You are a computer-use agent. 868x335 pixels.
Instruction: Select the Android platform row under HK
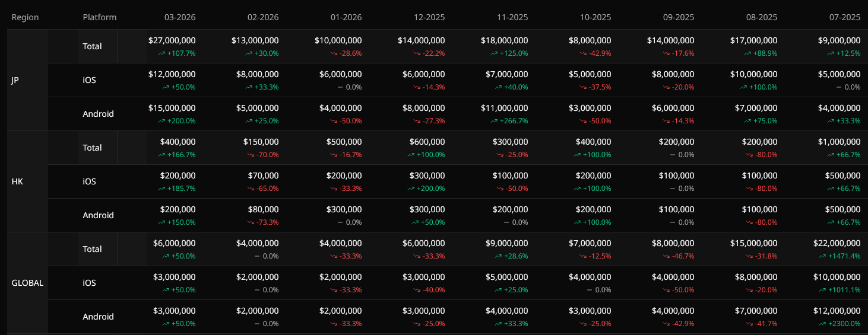[x=98, y=215]
